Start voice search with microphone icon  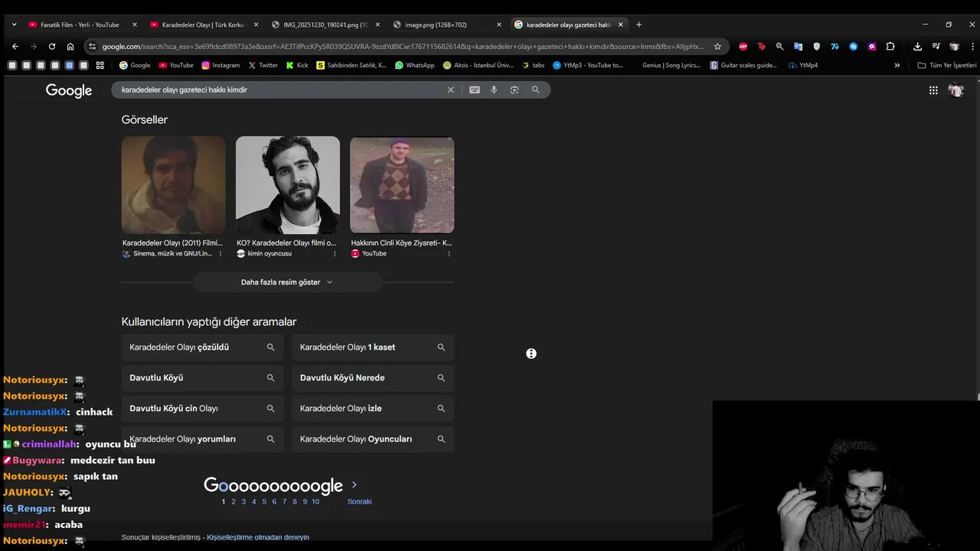[494, 90]
